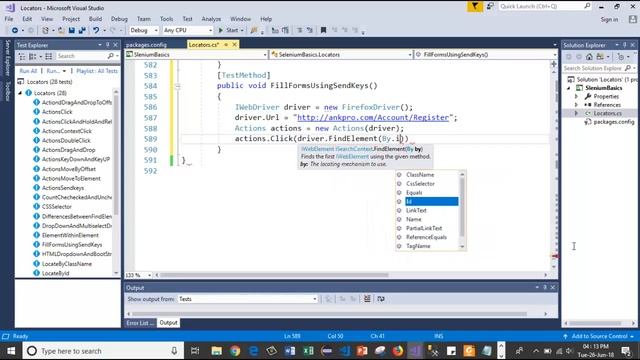Click the Sign in link
This screenshot has width=640, height=360.
(x=609, y=19)
